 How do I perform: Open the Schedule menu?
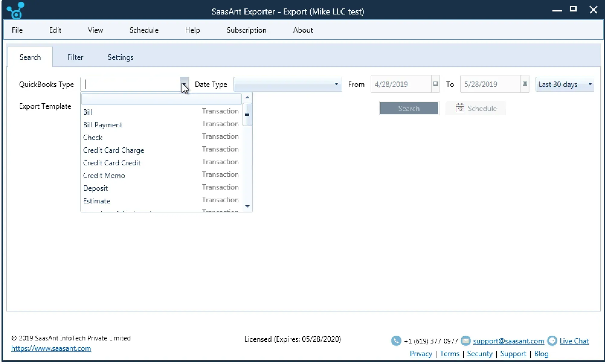pyautogui.click(x=144, y=30)
